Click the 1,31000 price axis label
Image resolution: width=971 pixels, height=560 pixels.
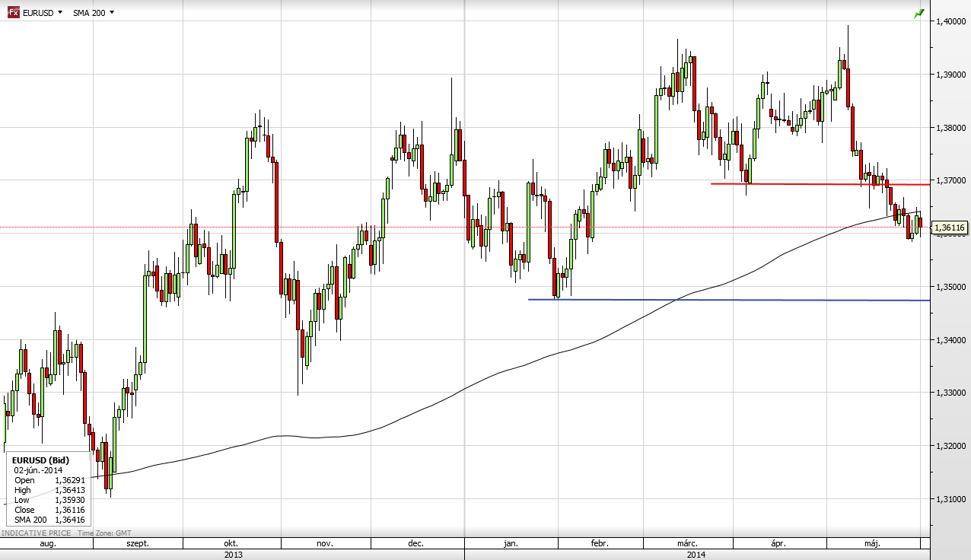(x=950, y=499)
